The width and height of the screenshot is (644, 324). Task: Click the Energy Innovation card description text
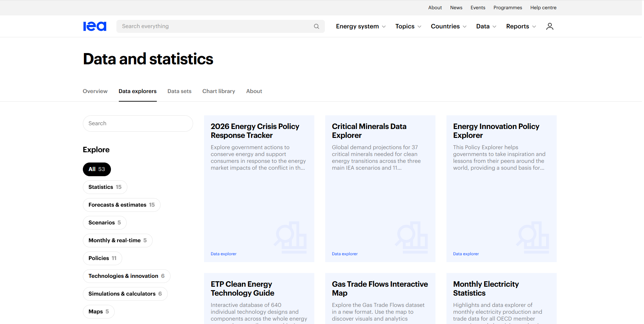pyautogui.click(x=499, y=158)
